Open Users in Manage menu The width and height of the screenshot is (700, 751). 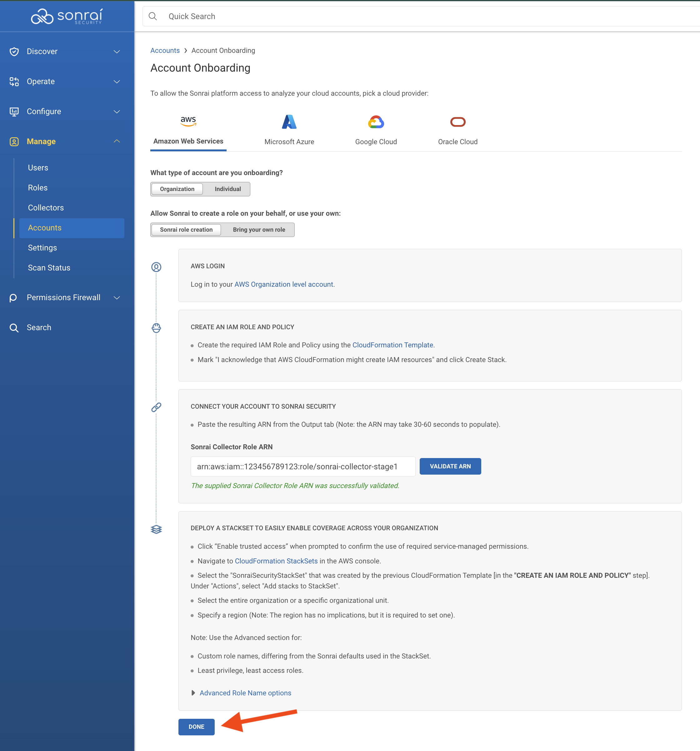tap(38, 168)
